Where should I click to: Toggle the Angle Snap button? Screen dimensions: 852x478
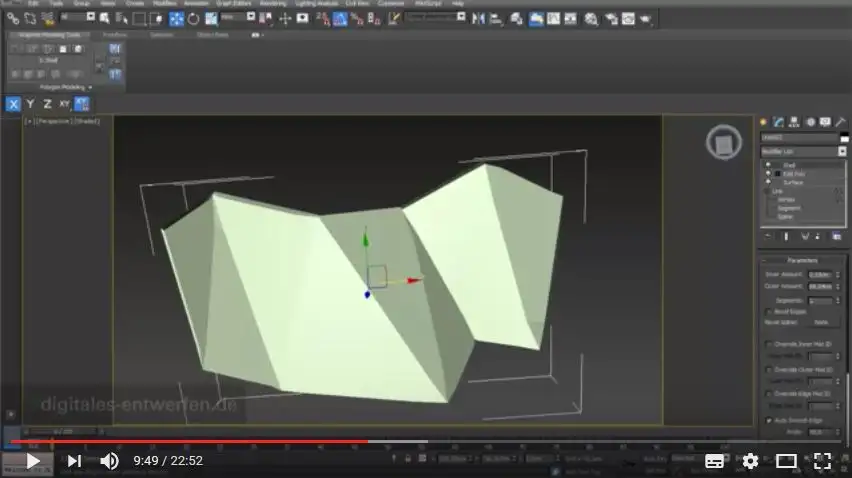pyautogui.click(x=340, y=19)
